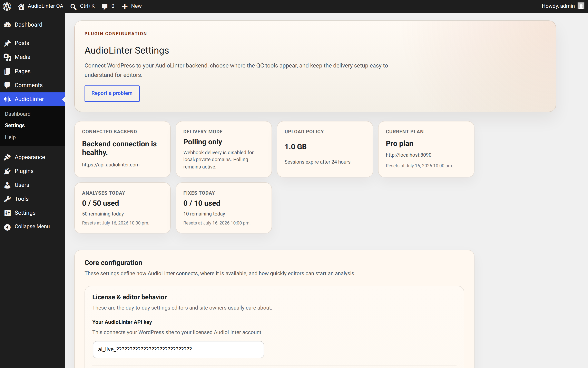The height and width of the screenshot is (368, 588).
Task: Open the AudioLinter QA site home icon
Action: [x=21, y=7]
